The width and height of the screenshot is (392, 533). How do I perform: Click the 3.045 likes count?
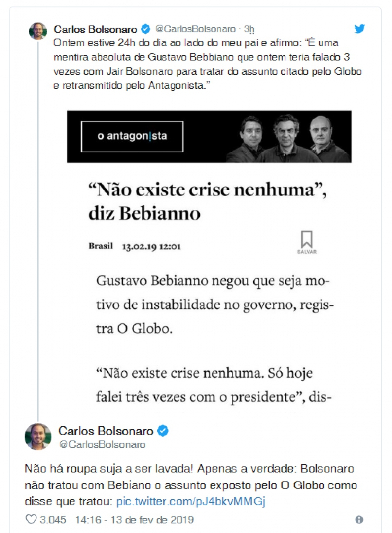point(53,519)
